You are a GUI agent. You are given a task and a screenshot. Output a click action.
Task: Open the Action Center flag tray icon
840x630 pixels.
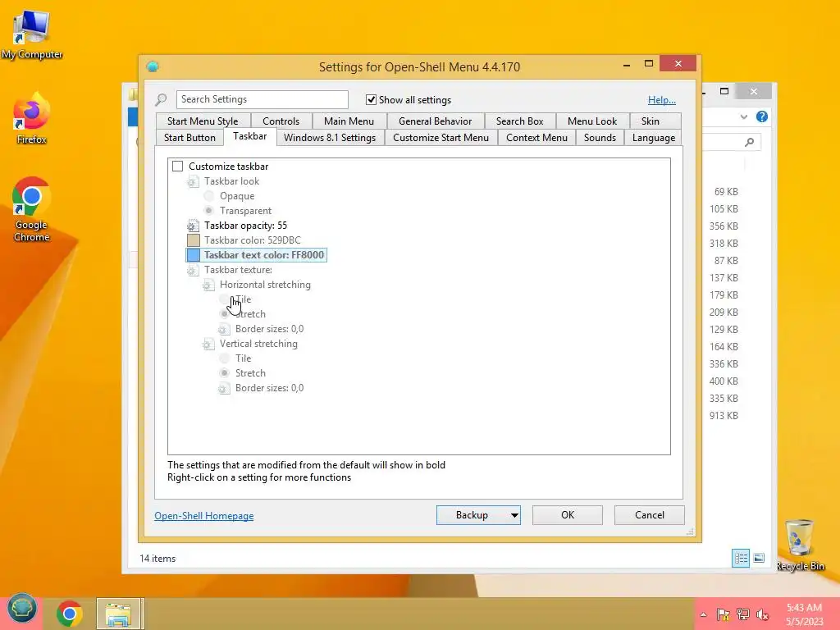coord(723,614)
